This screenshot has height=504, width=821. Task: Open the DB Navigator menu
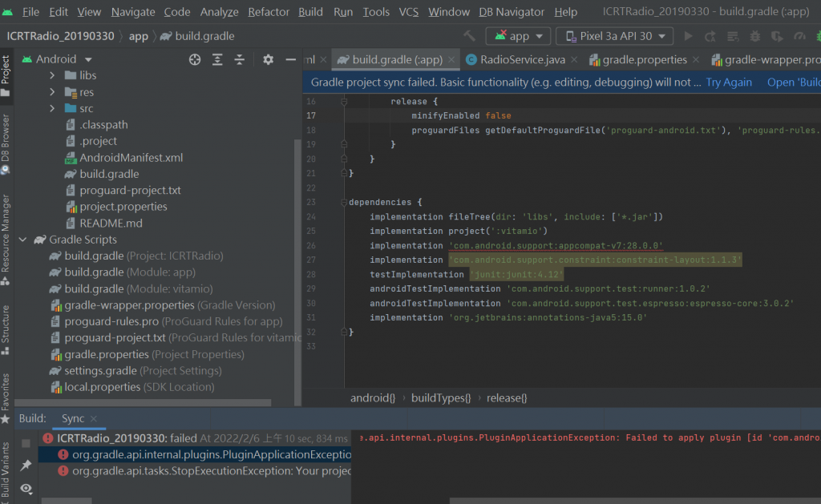512,11
